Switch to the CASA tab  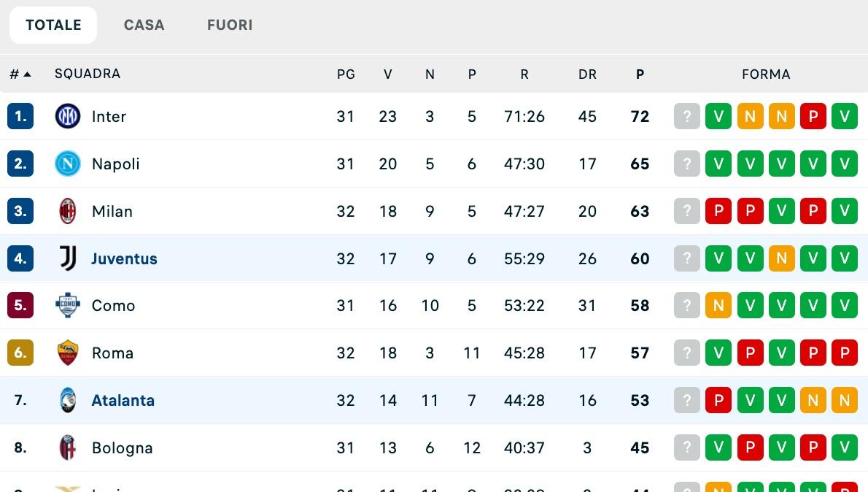(x=144, y=24)
